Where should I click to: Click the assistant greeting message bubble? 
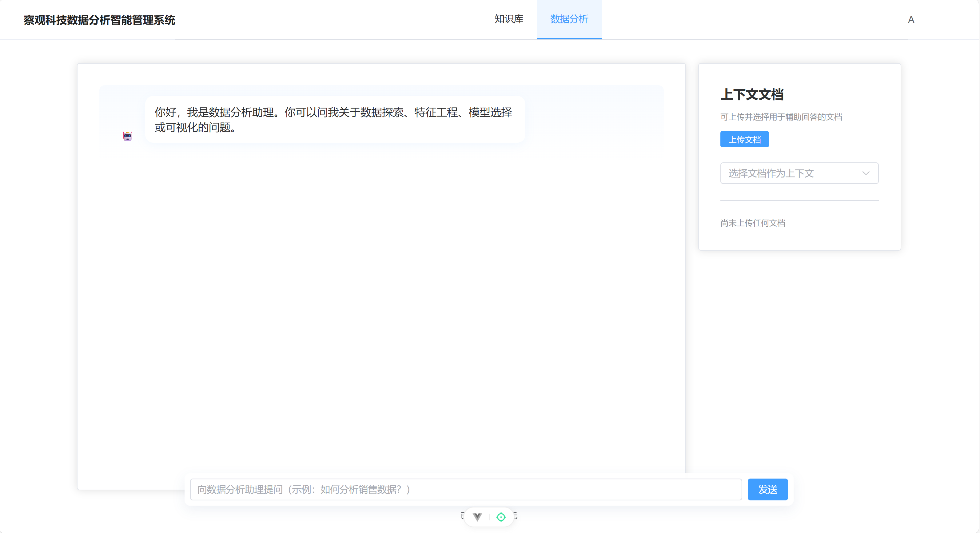[x=335, y=119]
